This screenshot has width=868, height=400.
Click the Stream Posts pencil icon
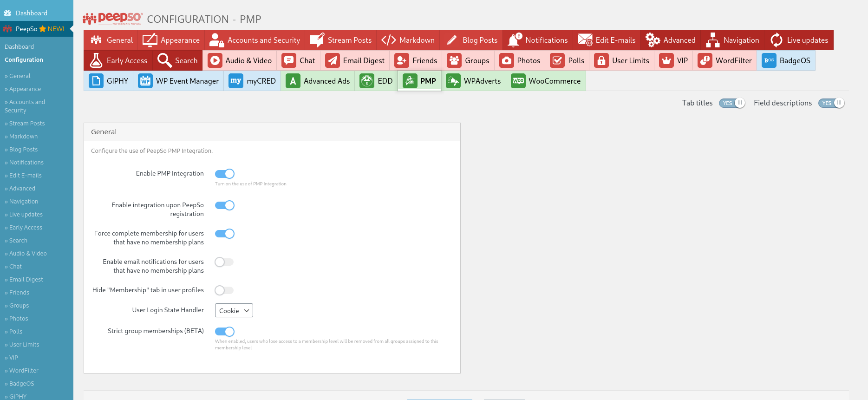pos(317,40)
